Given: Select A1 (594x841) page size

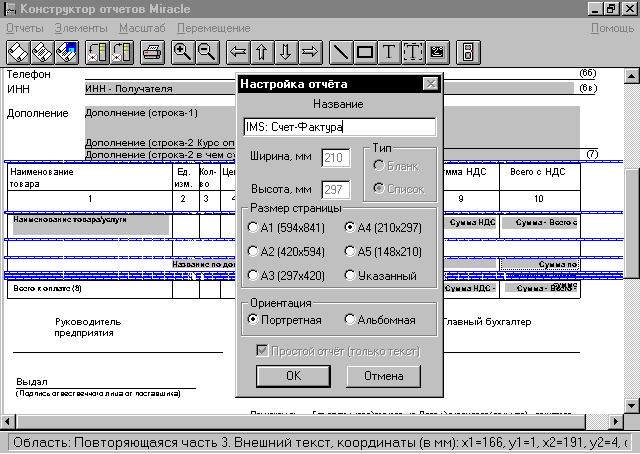Looking at the screenshot, I should click(254, 228).
